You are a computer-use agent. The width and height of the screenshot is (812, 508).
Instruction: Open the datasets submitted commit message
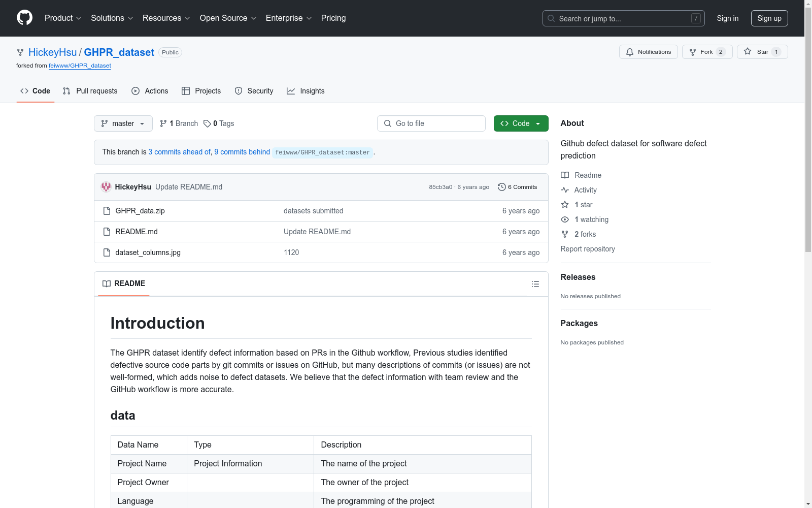[x=314, y=211]
